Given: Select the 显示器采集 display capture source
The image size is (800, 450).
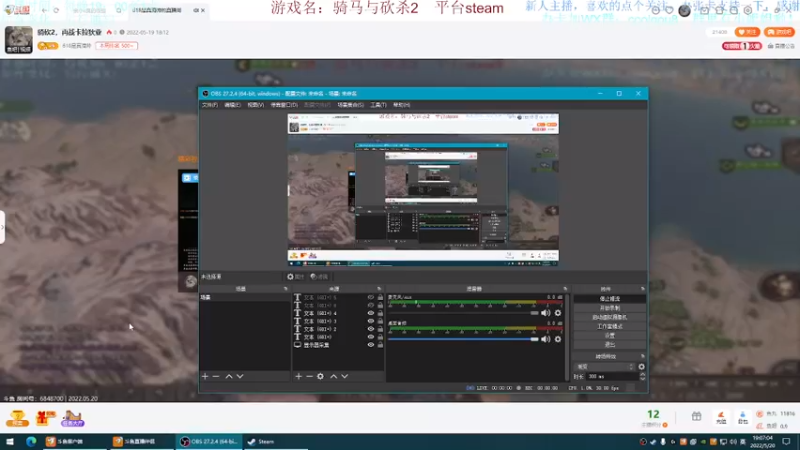Looking at the screenshot, I should tap(339, 345).
